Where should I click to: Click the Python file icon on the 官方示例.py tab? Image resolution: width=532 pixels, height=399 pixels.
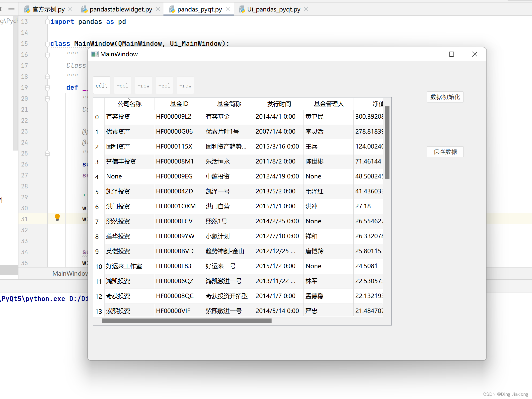pyautogui.click(x=27, y=9)
